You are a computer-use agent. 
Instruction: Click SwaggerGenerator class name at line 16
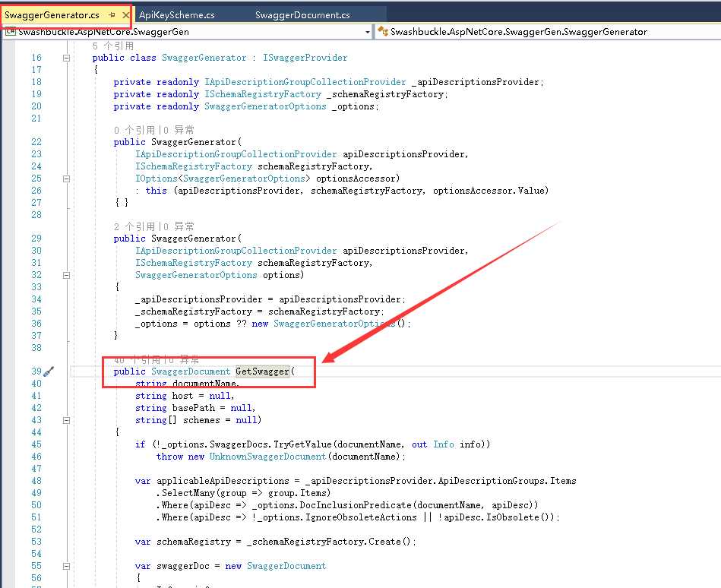pos(204,58)
